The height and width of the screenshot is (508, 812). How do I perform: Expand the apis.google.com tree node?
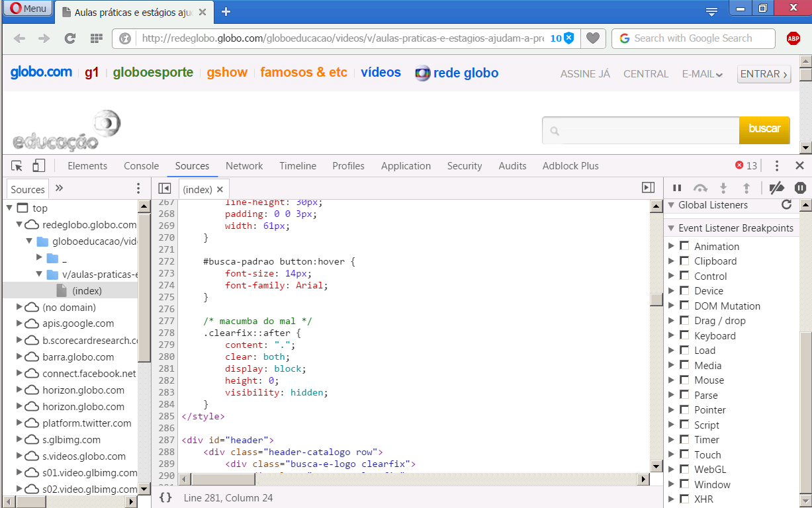19,323
